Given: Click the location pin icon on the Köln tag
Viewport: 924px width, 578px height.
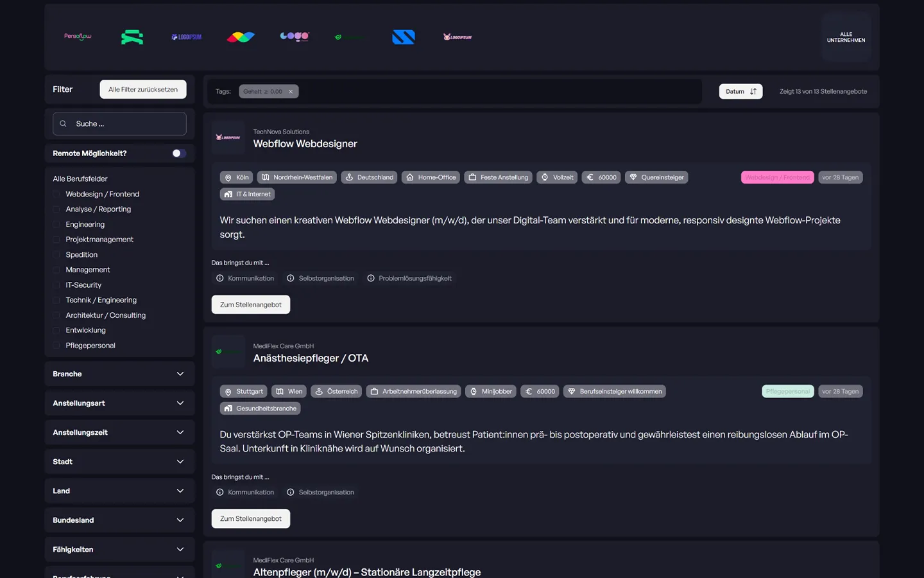Looking at the screenshot, I should (x=229, y=177).
